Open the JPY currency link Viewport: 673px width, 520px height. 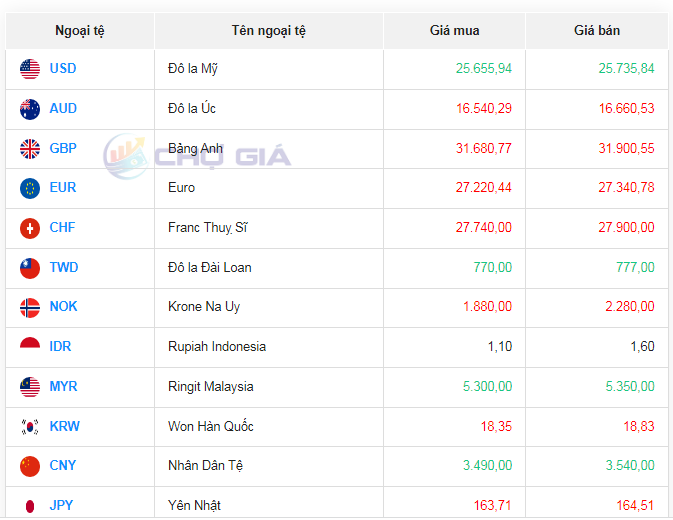(x=61, y=505)
